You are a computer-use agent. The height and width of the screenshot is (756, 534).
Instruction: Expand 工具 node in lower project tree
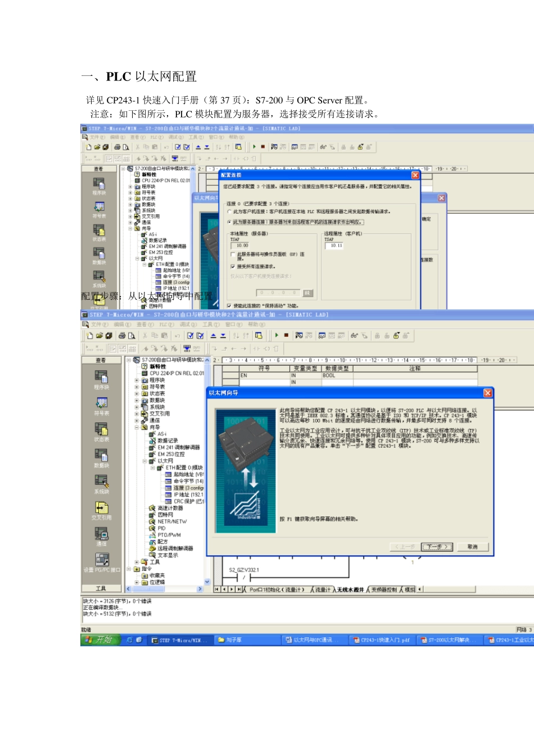137,562
